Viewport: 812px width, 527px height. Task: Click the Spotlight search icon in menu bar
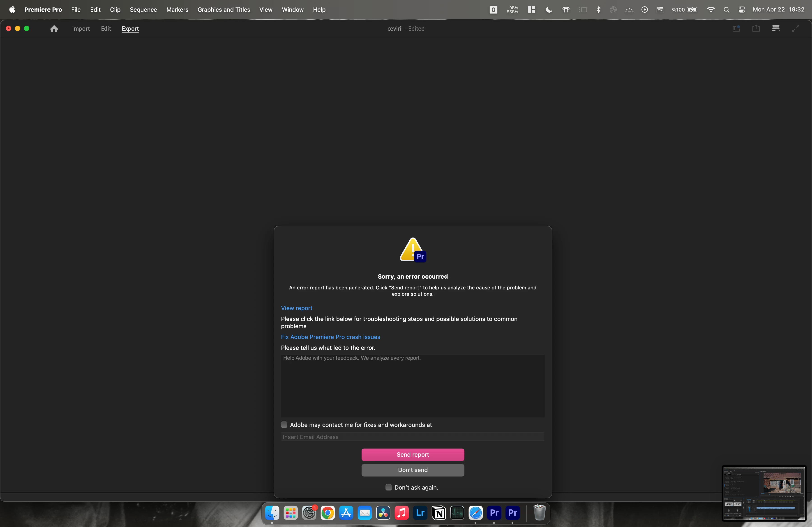[x=726, y=9]
